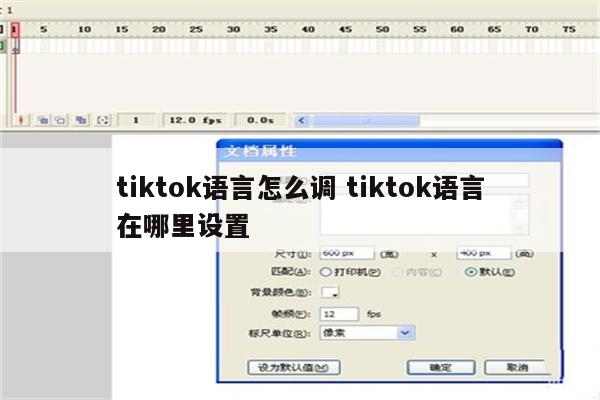The width and height of the screenshot is (600, 400).
Task: Click the description text area in dialog
Action: point(416,214)
